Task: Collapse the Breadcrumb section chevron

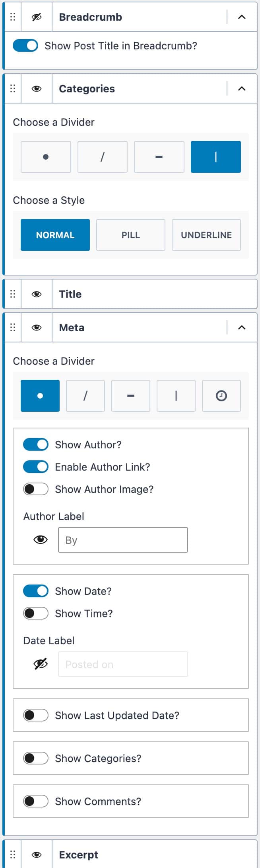Action: [x=242, y=17]
